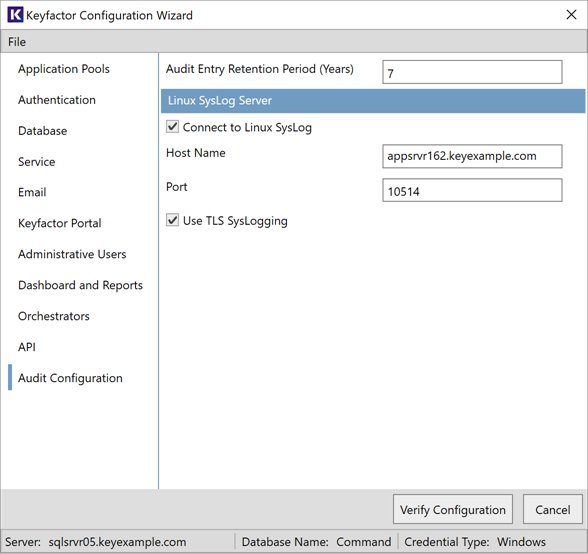Click the Keyfactor Configuration Wizard title text
This screenshot has height=554, width=588.
pos(109,15)
